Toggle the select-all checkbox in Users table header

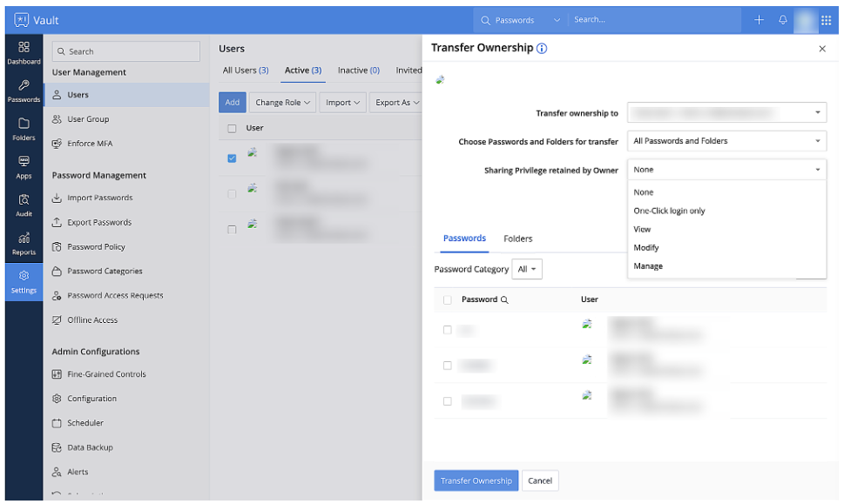tap(232, 129)
